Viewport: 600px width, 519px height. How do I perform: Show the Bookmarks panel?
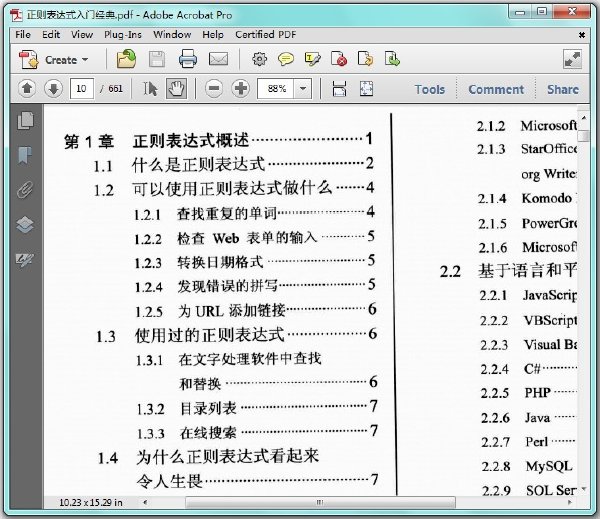click(x=25, y=155)
